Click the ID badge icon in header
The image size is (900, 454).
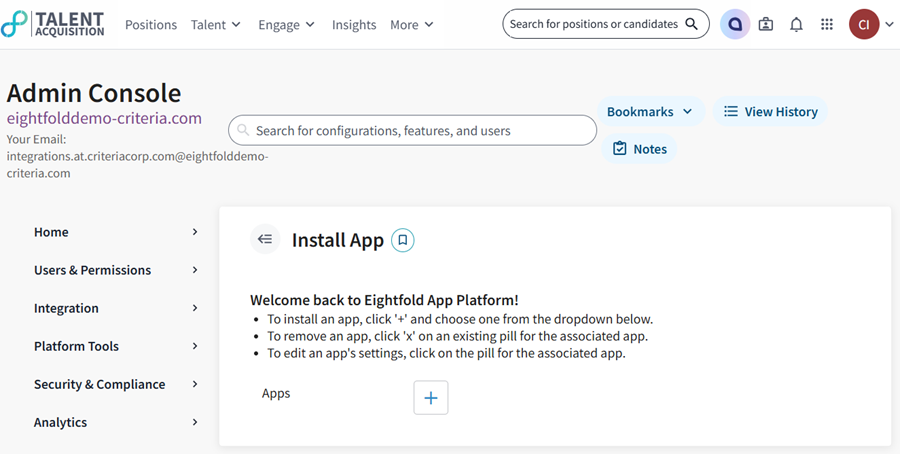click(x=766, y=24)
